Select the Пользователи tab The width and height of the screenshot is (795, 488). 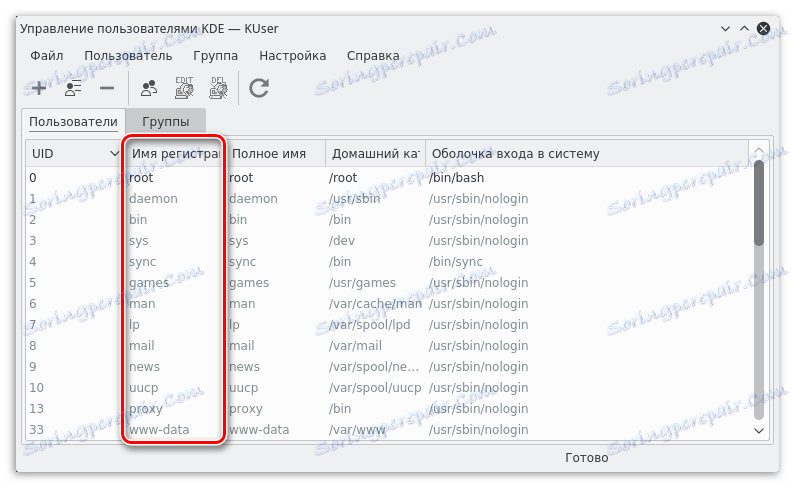(74, 122)
